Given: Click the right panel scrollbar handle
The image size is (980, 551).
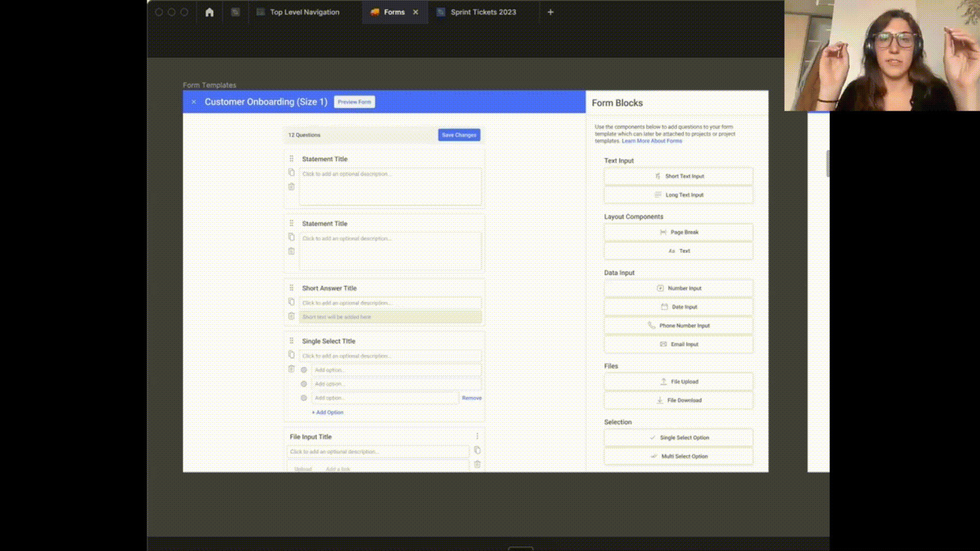Looking at the screenshot, I should click(x=827, y=163).
